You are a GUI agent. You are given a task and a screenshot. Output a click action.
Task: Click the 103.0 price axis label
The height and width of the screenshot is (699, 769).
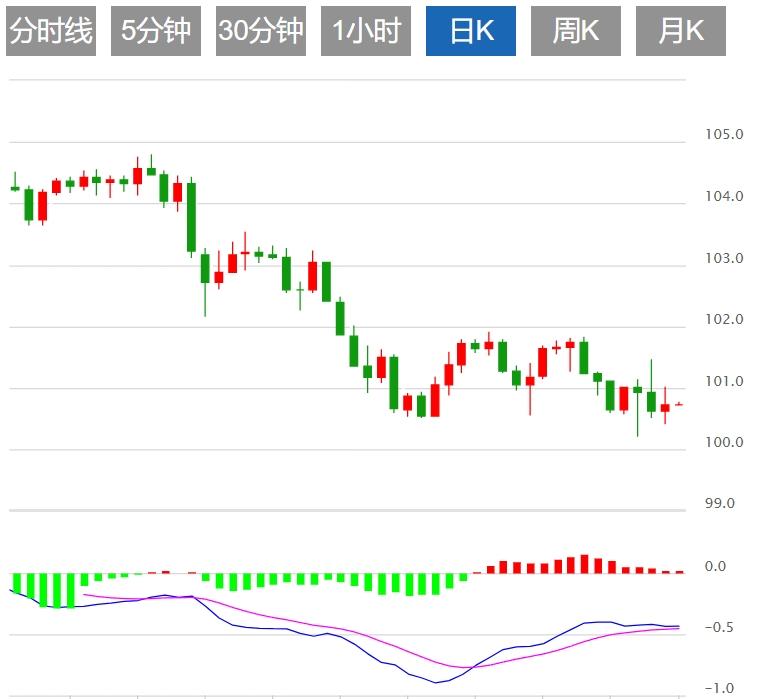[724, 259]
